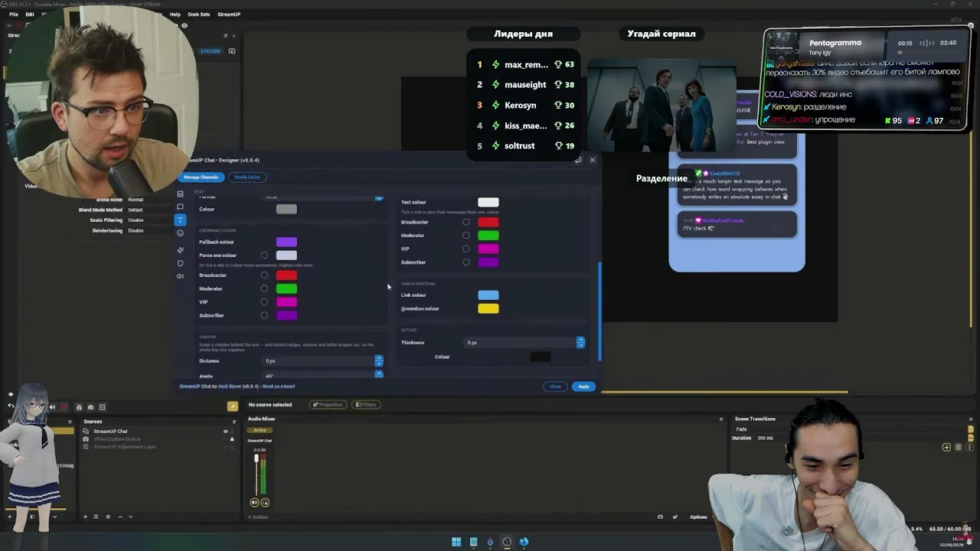Enable Force one colour for usernames
The height and width of the screenshot is (551, 980).
pos(264,256)
